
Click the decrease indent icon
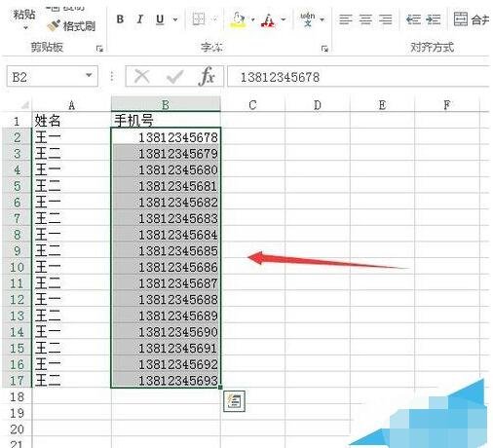[413, 19]
